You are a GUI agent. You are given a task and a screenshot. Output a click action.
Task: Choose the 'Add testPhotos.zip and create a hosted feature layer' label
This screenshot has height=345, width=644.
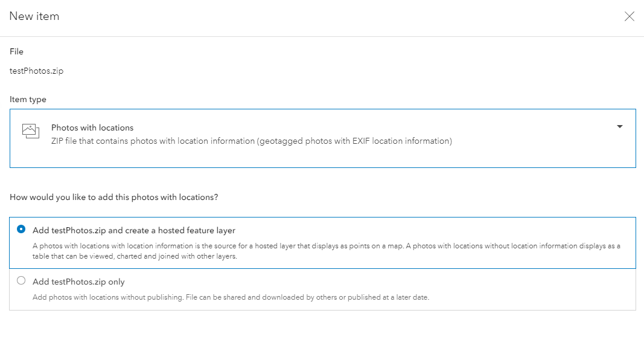click(134, 230)
